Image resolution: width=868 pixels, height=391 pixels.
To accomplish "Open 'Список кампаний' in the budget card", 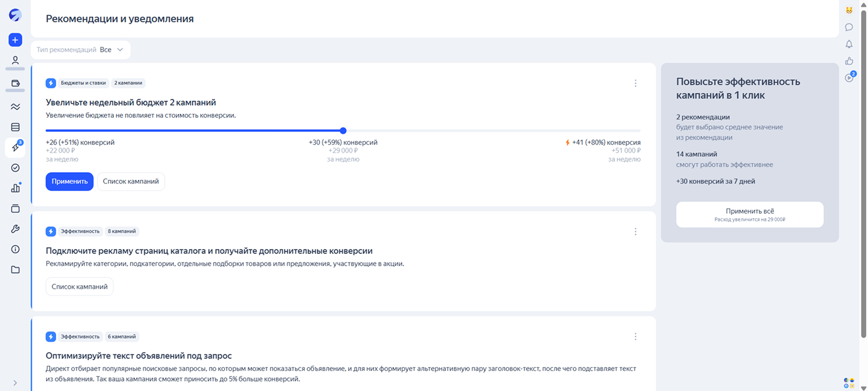I will (131, 181).
